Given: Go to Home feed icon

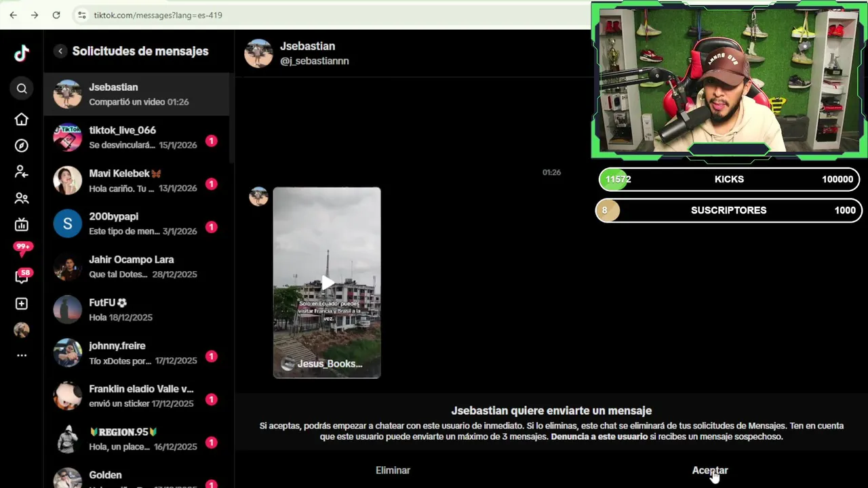Looking at the screenshot, I should 22,119.
